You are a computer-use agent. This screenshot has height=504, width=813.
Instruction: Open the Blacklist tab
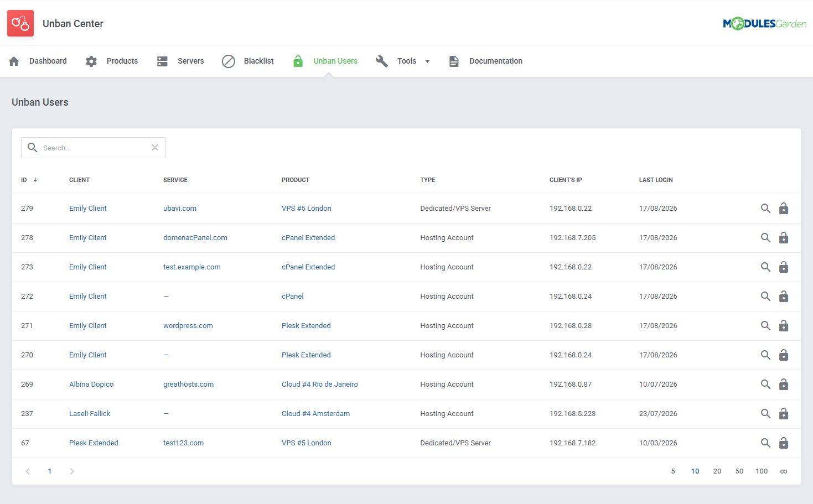point(248,61)
